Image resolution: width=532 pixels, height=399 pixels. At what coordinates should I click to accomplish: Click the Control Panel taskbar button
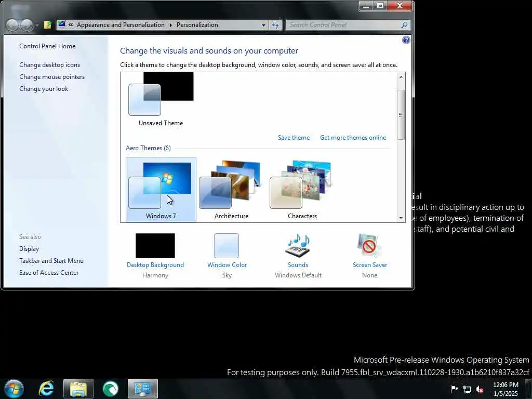point(143,389)
